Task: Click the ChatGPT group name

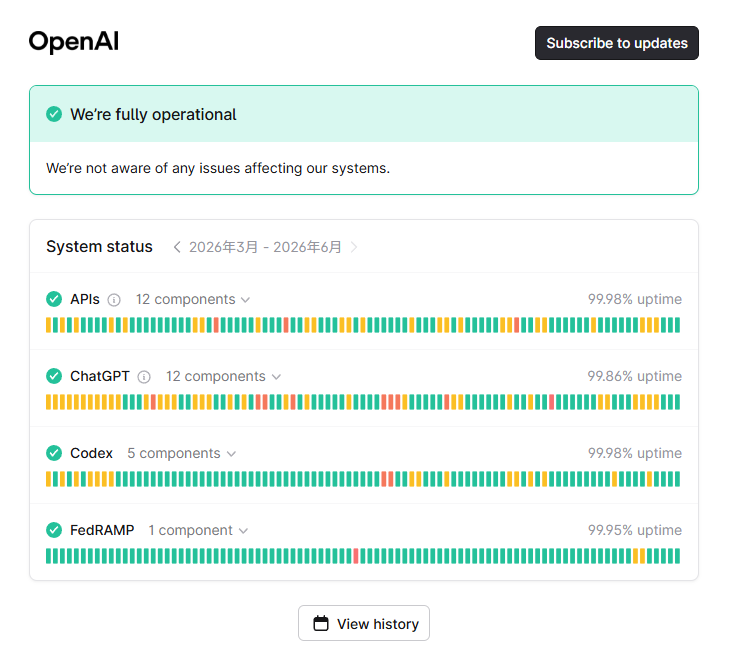Action: tap(100, 376)
